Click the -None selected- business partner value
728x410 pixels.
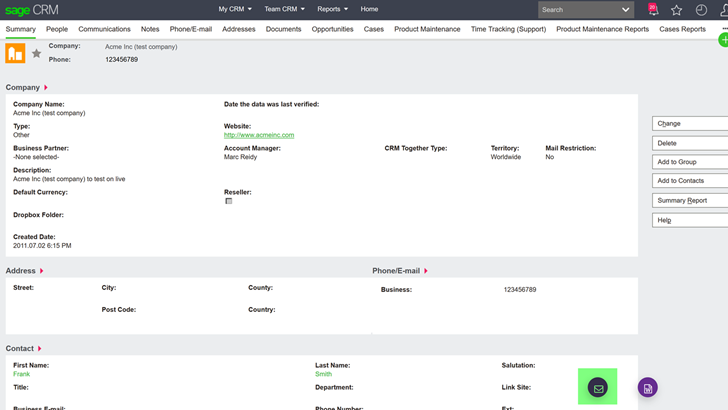pos(36,157)
